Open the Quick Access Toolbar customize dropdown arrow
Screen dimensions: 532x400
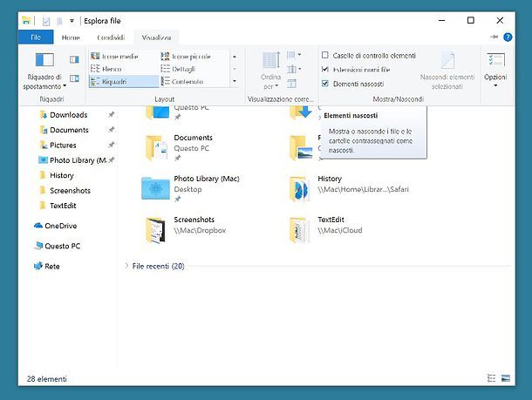pos(72,20)
